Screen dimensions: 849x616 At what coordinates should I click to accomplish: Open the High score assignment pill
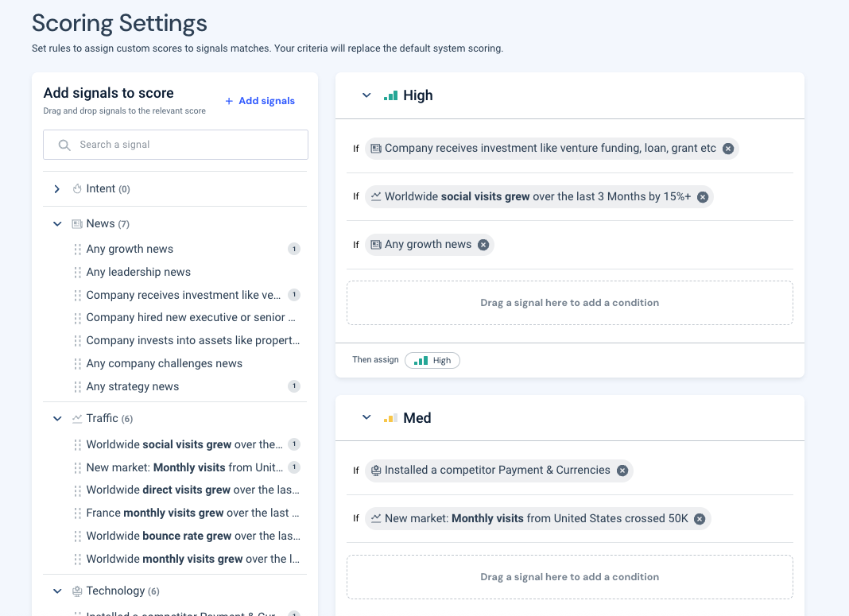tap(432, 361)
